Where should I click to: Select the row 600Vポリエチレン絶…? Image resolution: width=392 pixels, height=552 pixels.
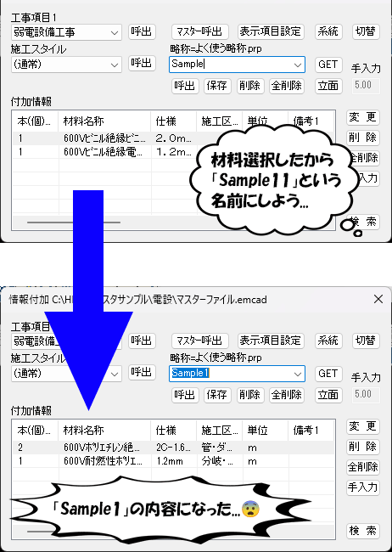coord(173,448)
